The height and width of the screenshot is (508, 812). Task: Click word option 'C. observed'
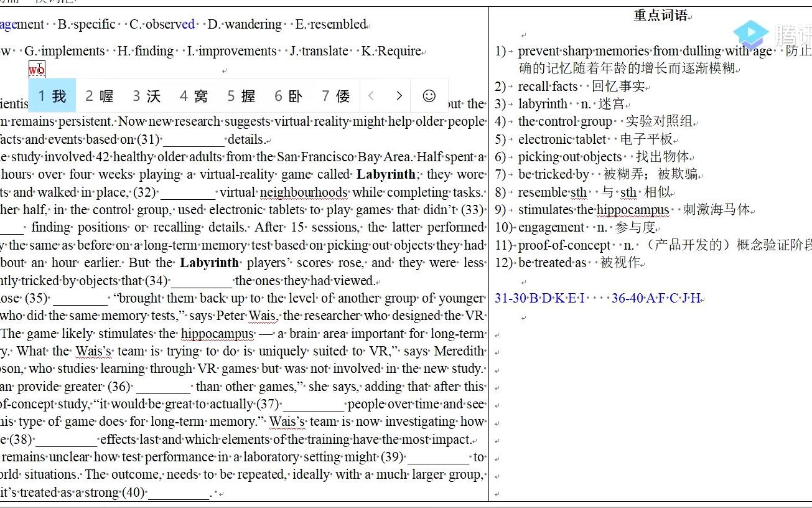(x=162, y=24)
